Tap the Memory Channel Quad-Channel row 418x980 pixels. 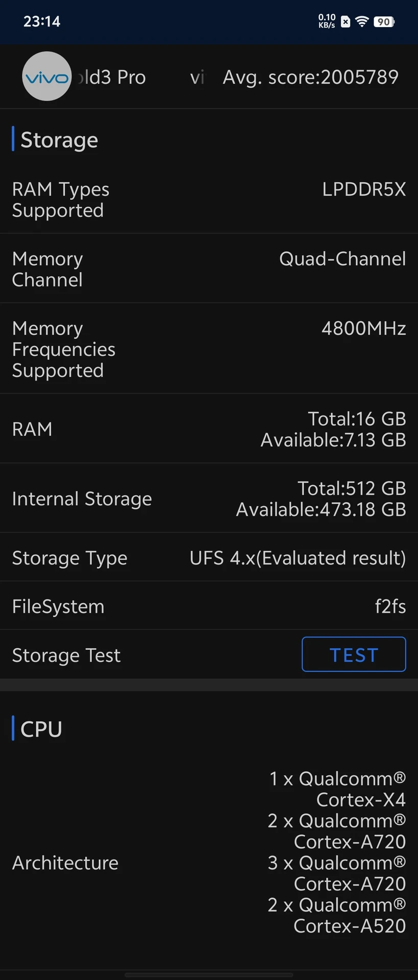(x=209, y=269)
